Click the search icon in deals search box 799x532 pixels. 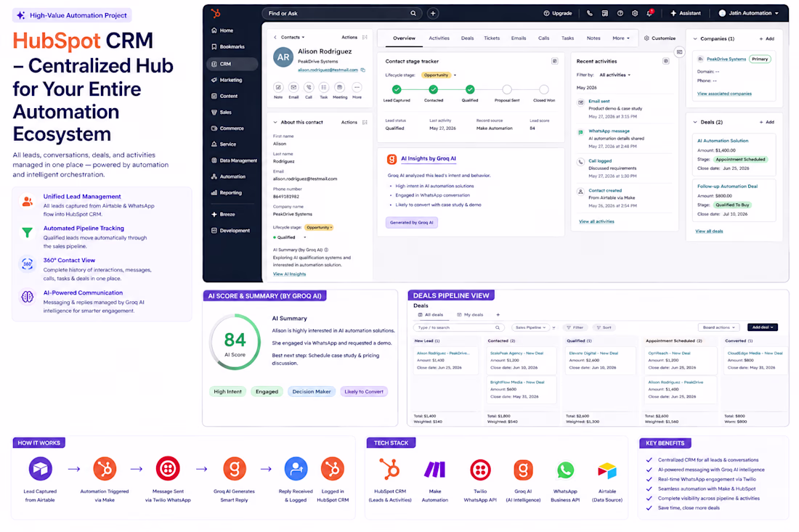tap(498, 327)
